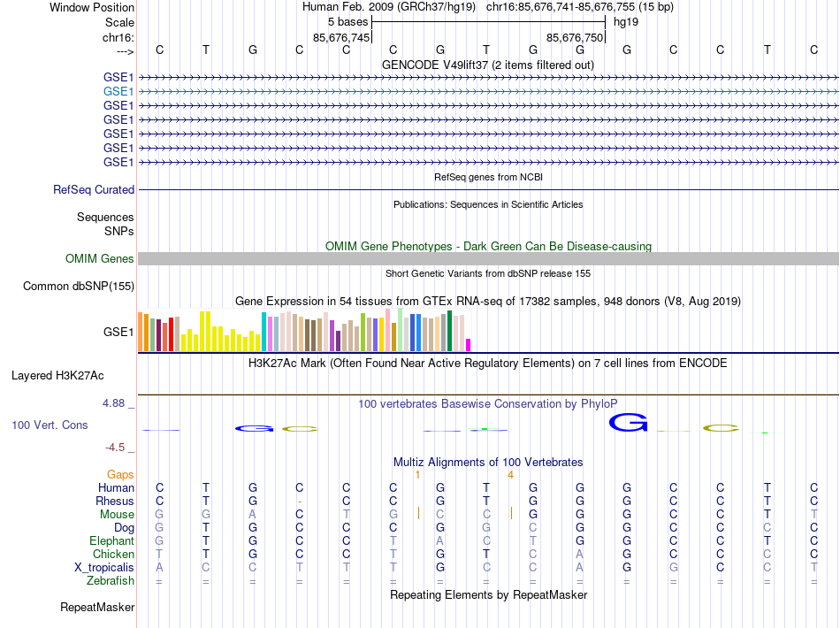Click the gray OMIM Genes item bar
Image resolution: width=840 pixels, height=628 pixels.
[488, 259]
